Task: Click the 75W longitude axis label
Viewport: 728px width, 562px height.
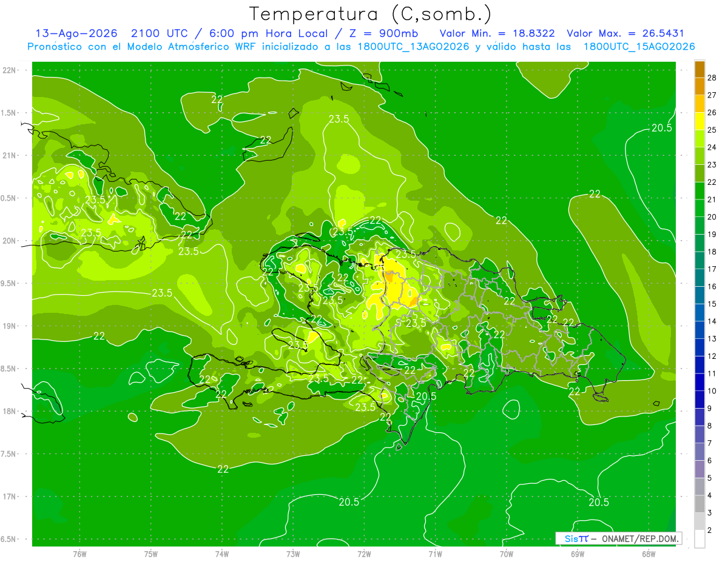Action: tap(151, 554)
